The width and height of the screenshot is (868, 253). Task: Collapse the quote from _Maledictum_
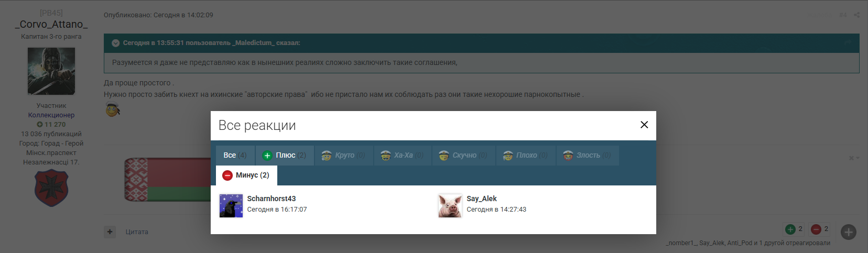tap(116, 43)
